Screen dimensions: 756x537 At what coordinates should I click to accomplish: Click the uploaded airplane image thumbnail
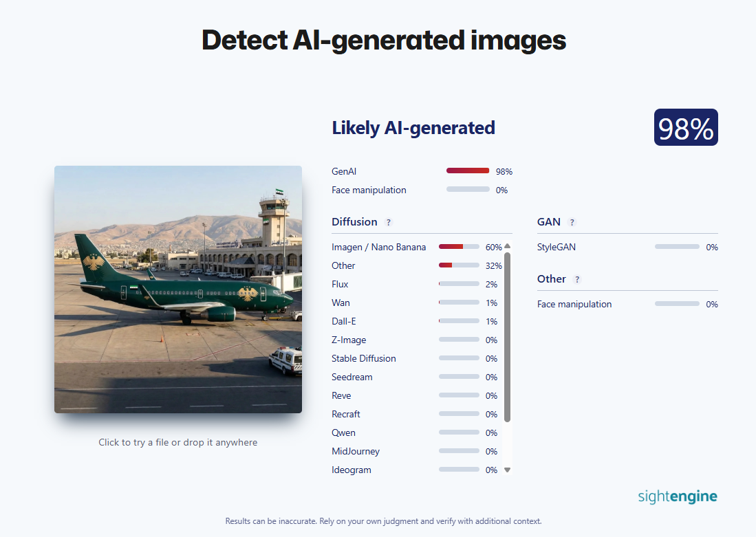pyautogui.click(x=178, y=289)
